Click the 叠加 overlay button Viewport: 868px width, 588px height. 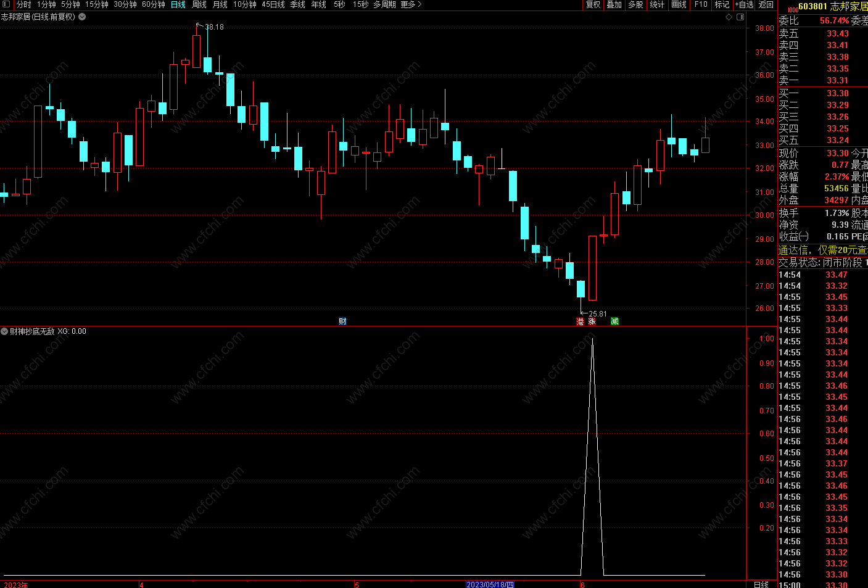[614, 4]
